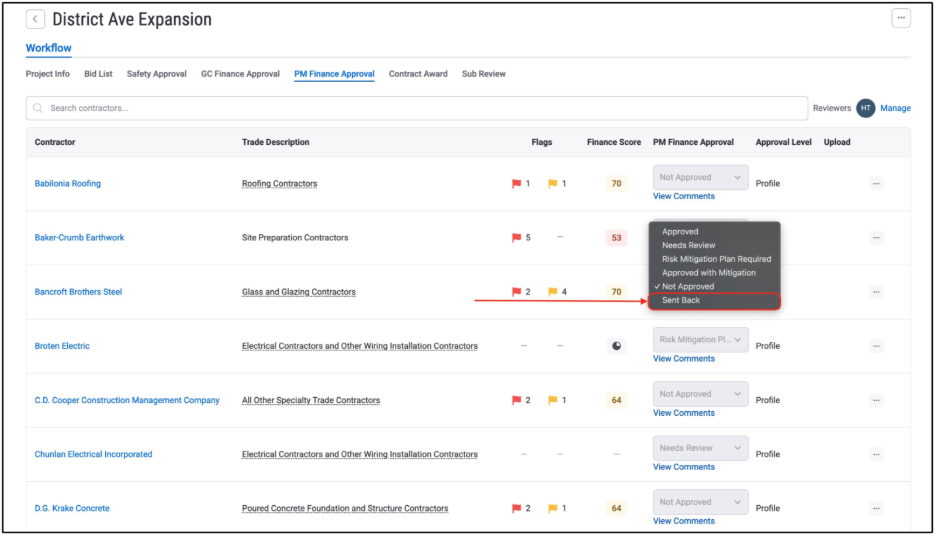Viewport: 936px width, 535px height.
Task: Click the yellow flag for C.D. Cooper Construction
Action: 553,400
